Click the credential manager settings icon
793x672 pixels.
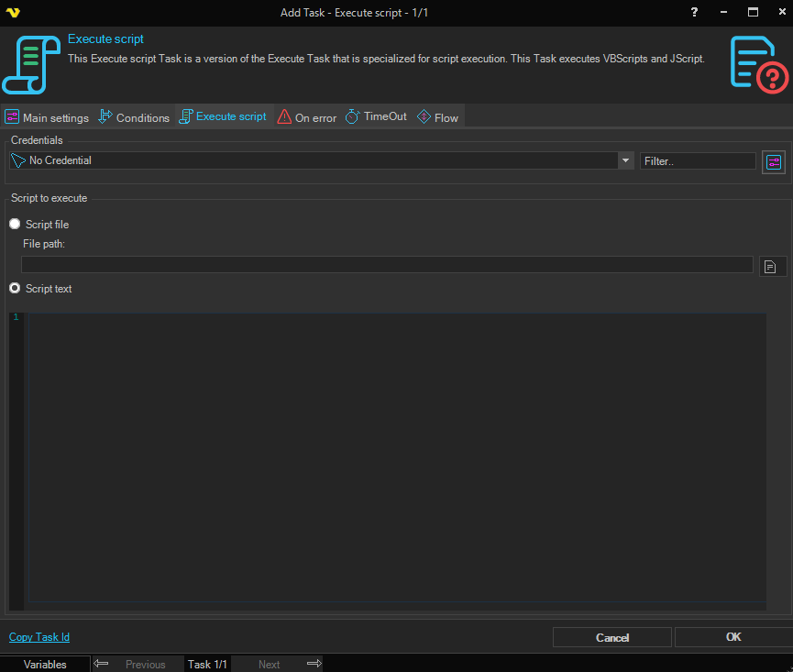773,161
